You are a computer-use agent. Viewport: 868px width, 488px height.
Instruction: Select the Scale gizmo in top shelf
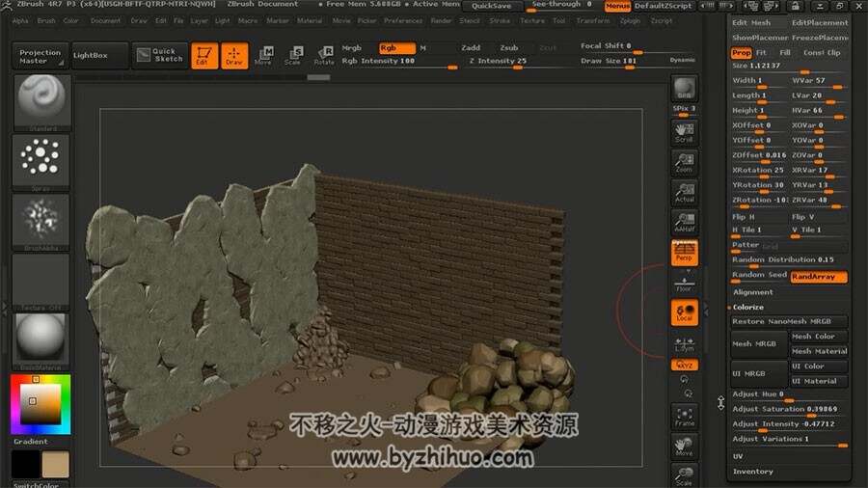(x=293, y=55)
